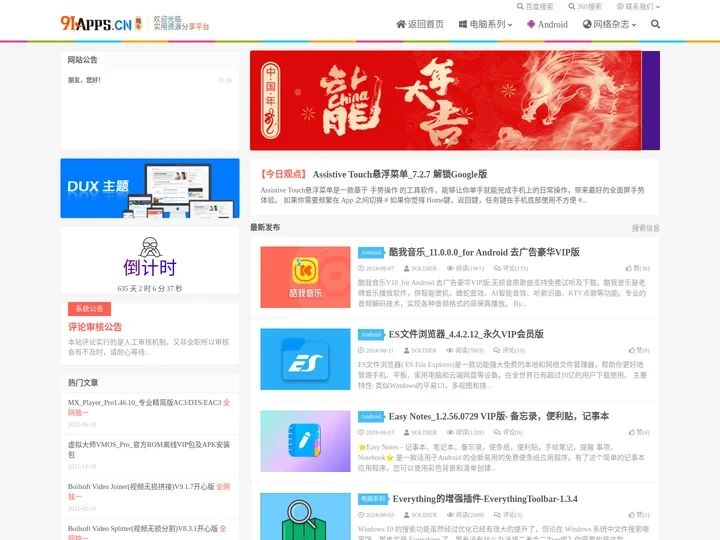This screenshot has height=540, width=720.
Task: Open Easy Notes_1.2.56.0729 VIP版 article title
Action: [499, 416]
